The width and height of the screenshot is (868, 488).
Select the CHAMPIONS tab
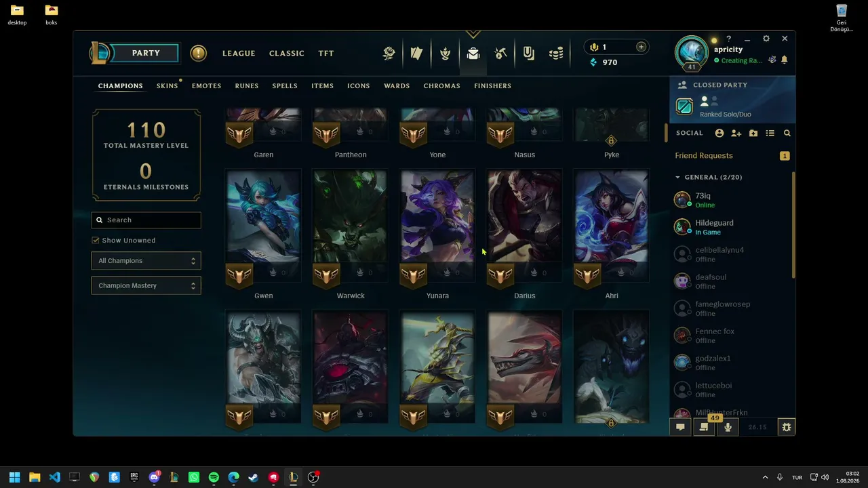[121, 86]
